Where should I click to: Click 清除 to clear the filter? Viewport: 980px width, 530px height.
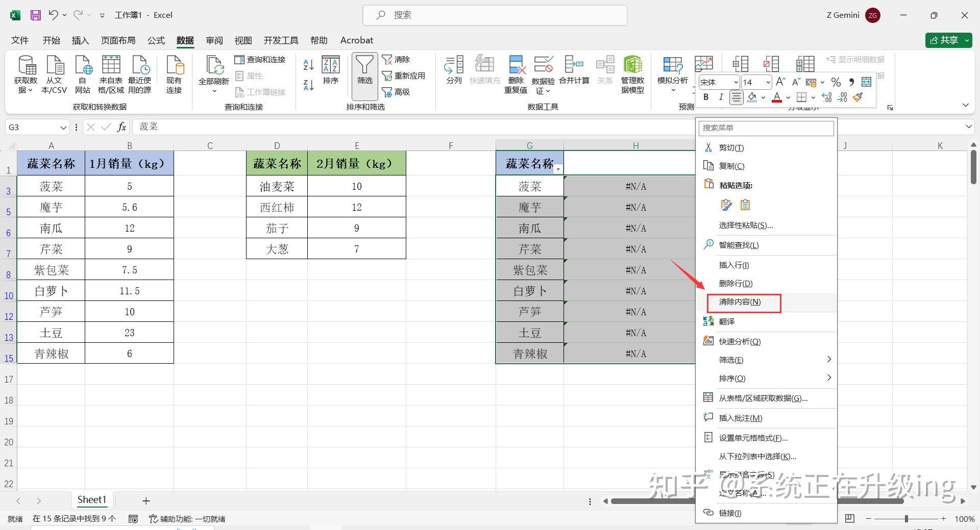396,60
